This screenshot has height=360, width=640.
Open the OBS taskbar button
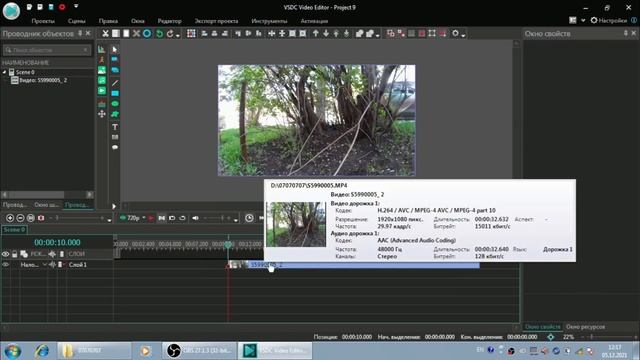click(200, 351)
